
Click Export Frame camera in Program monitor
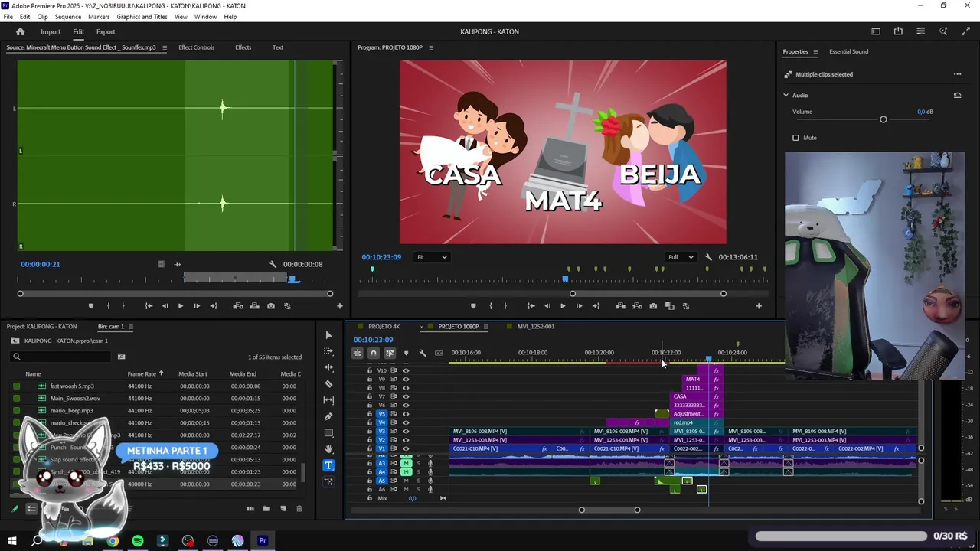pyautogui.click(x=653, y=306)
